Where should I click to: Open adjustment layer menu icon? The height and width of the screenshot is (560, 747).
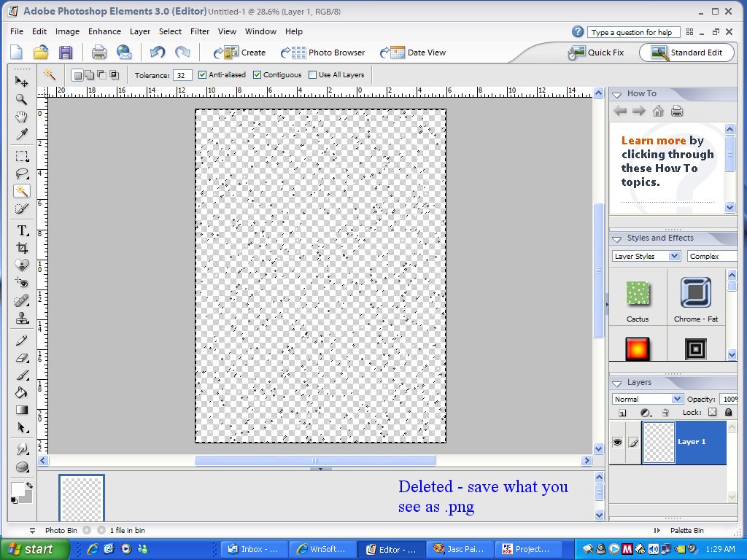[x=646, y=413]
